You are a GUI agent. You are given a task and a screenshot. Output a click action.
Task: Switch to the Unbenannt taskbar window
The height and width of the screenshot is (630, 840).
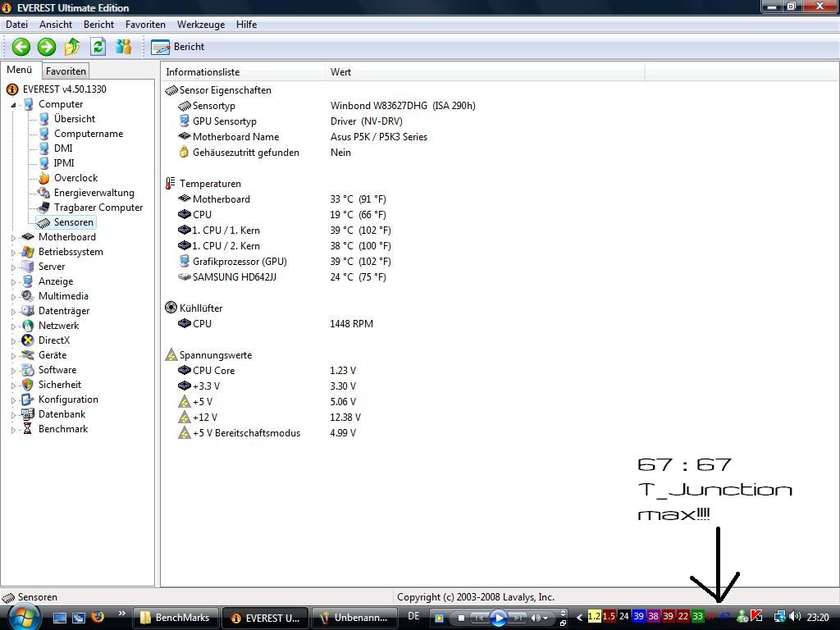(354, 618)
